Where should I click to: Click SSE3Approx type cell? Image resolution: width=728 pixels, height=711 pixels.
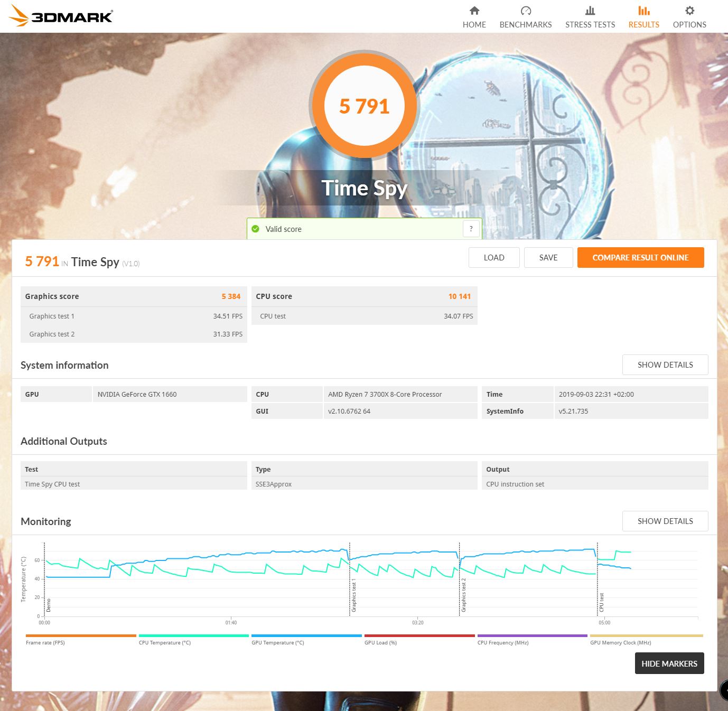365,484
